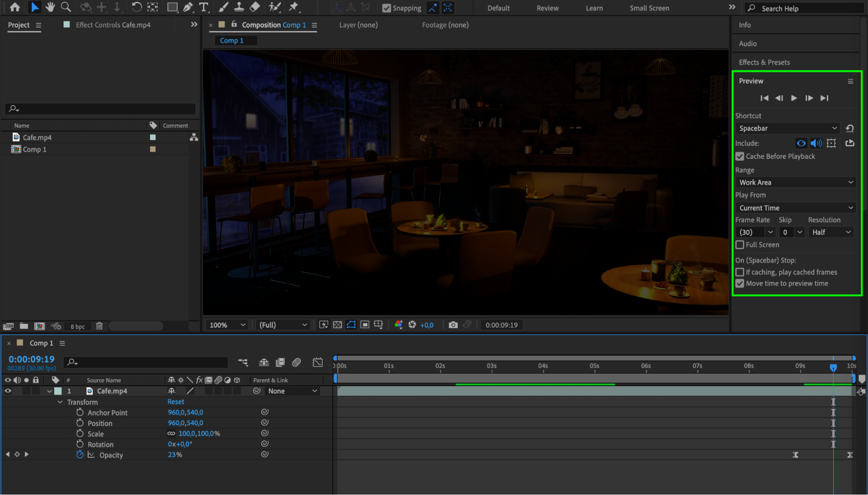Click Reset next to Transform

point(176,402)
